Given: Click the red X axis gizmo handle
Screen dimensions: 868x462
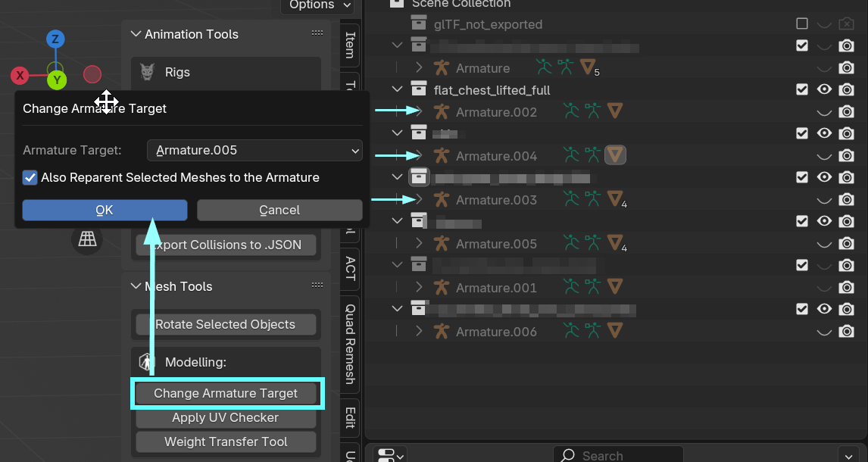Looking at the screenshot, I should click(20, 75).
